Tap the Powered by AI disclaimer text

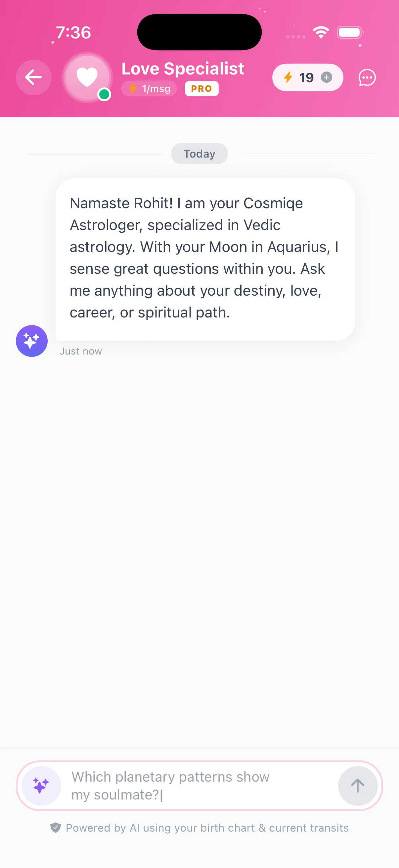pyautogui.click(x=207, y=828)
